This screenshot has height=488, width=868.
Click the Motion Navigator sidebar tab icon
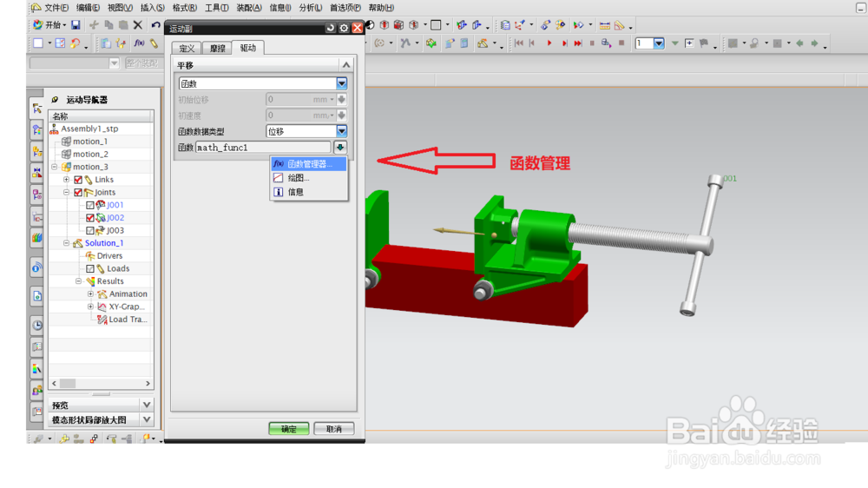pos(37,109)
